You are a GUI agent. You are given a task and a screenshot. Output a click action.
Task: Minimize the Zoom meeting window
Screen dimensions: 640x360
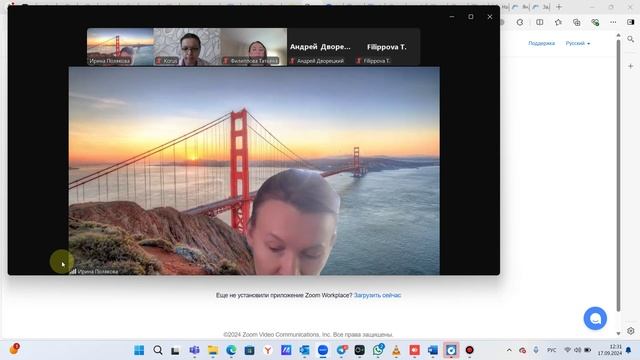pyautogui.click(x=452, y=17)
